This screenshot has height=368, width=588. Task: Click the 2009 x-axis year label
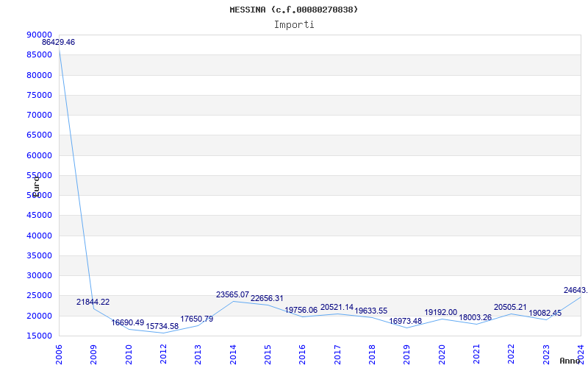click(x=94, y=355)
